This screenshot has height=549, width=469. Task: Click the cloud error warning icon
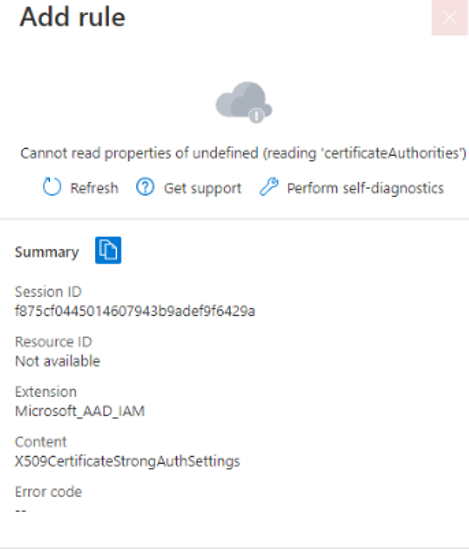(x=244, y=102)
